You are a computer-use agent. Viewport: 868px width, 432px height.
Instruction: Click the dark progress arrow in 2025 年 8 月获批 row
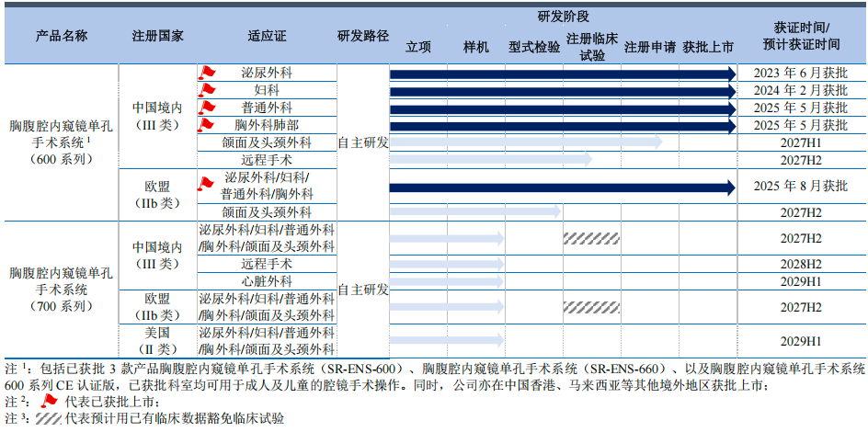tap(563, 188)
